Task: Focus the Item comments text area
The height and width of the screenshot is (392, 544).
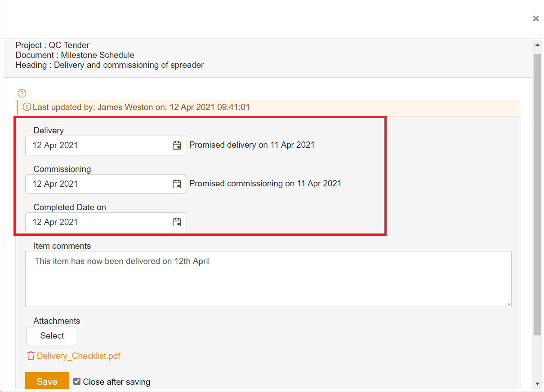Action: (268, 279)
